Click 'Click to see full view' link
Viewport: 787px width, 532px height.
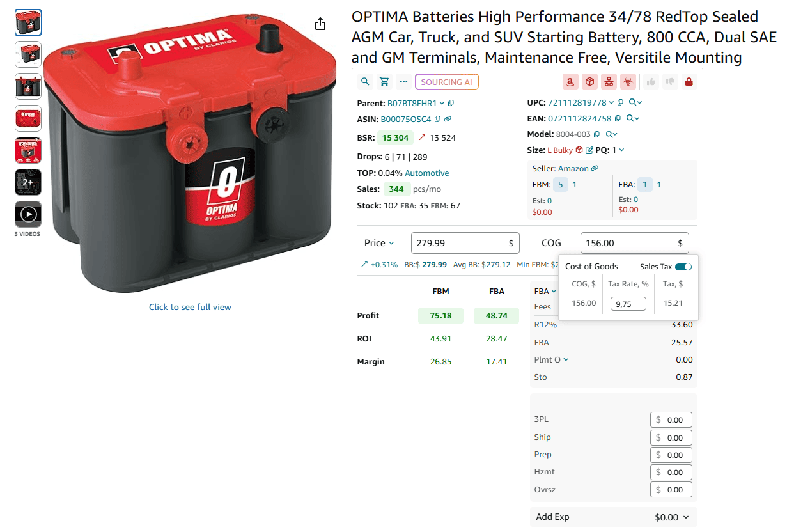[x=190, y=307]
